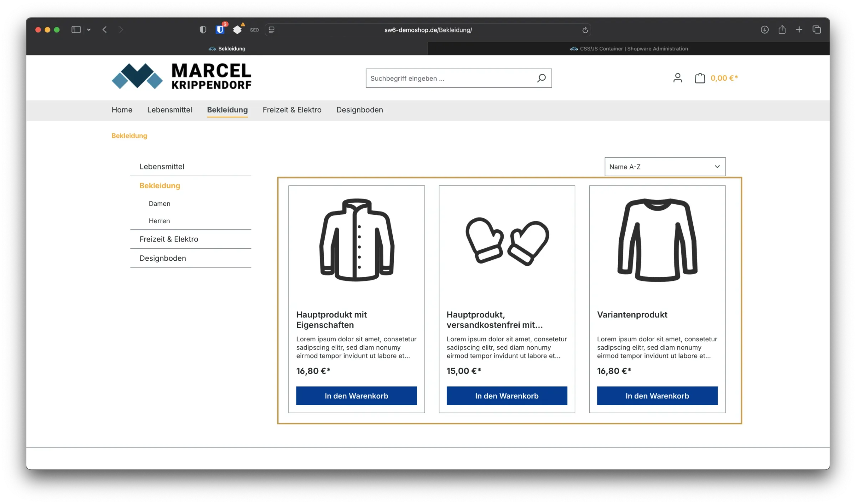The height and width of the screenshot is (504, 856).
Task: Add Variantenprodukt to the cart
Action: (x=657, y=396)
